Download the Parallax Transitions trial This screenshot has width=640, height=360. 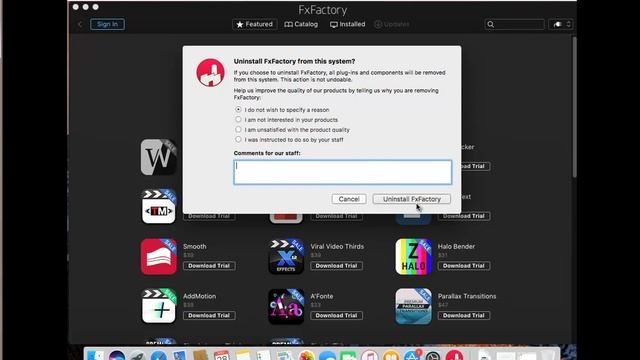464,316
